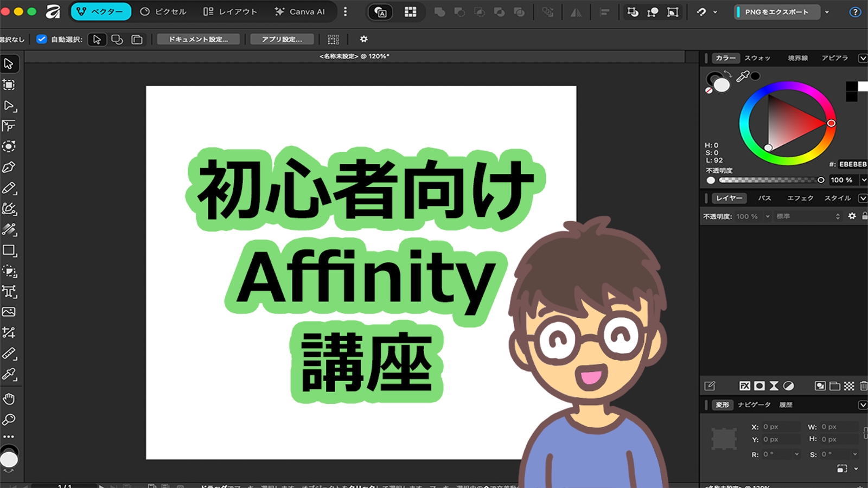Click the fill color swatch at toolbar bottom
The width and height of the screenshot is (868, 488).
point(9,460)
